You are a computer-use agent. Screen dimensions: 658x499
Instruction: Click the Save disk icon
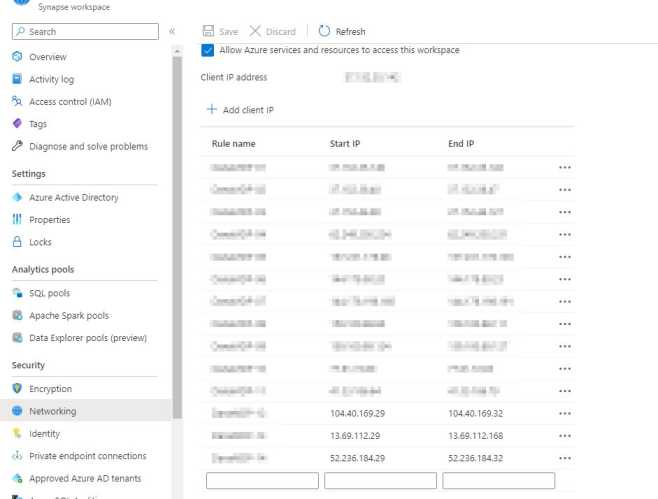(x=208, y=31)
